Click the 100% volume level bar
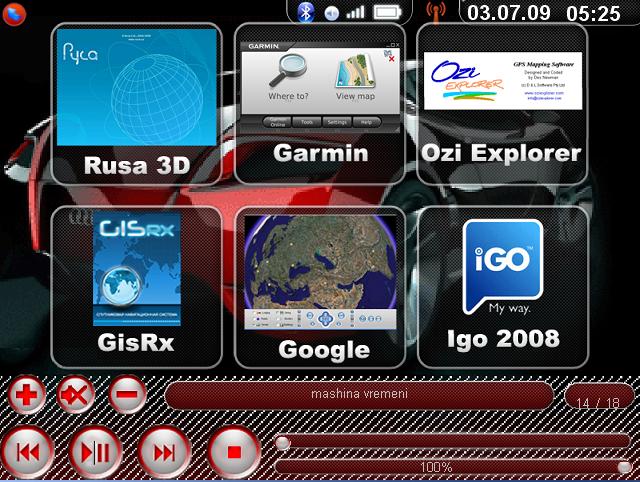 pyautogui.click(x=452, y=467)
